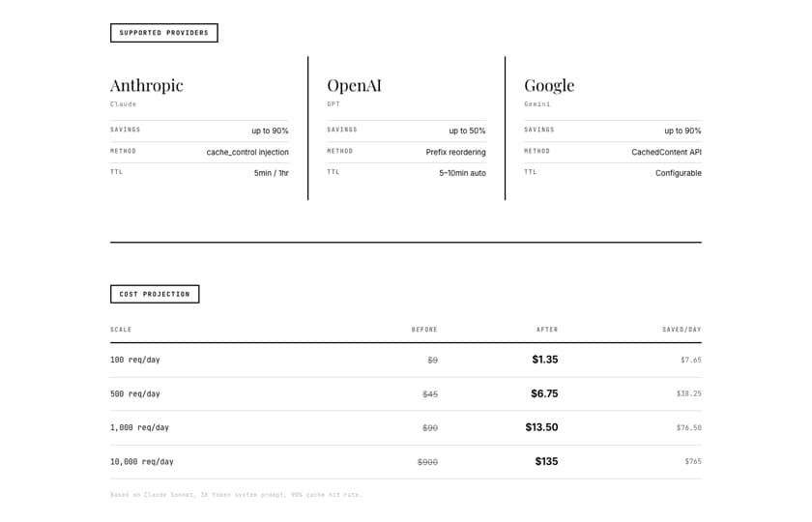The width and height of the screenshot is (812, 522).
Task: Click the $38.25 saved per day value
Action: (x=688, y=393)
